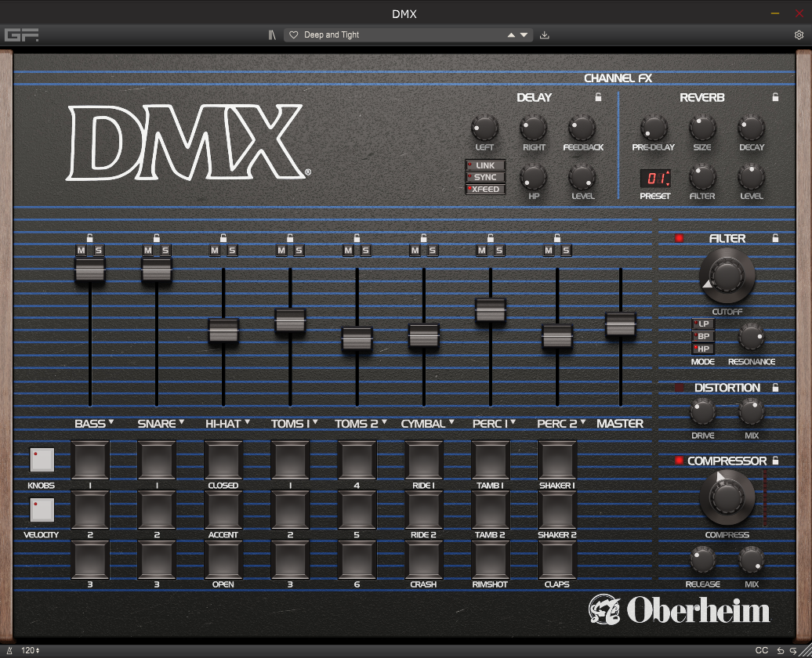The width and height of the screenshot is (812, 658).
Task: Toggle the Filter power LED
Action: [679, 238]
